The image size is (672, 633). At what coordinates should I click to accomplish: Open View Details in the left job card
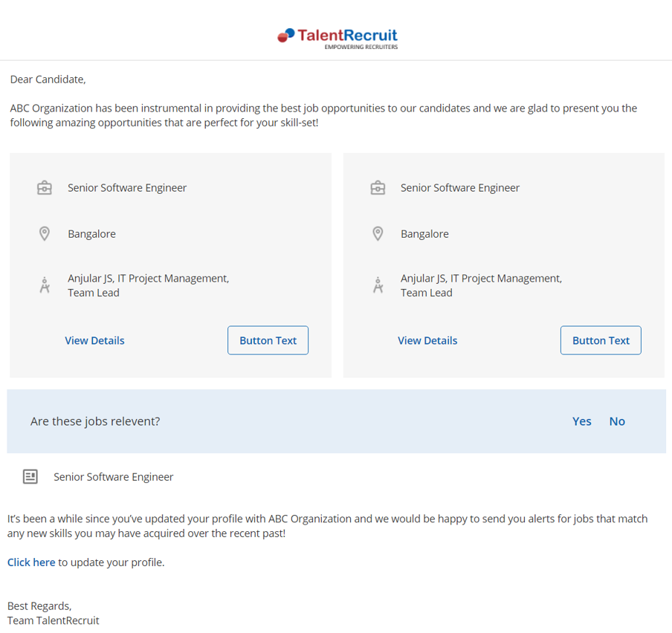click(94, 340)
